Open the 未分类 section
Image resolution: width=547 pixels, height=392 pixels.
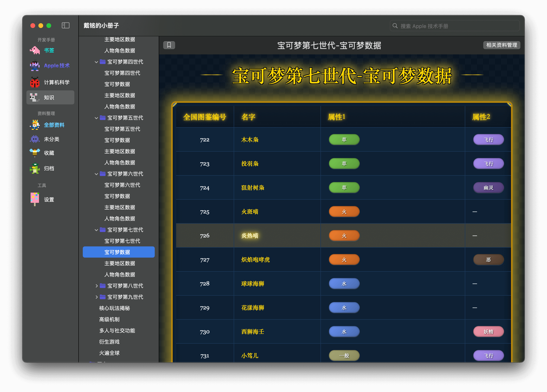50,139
